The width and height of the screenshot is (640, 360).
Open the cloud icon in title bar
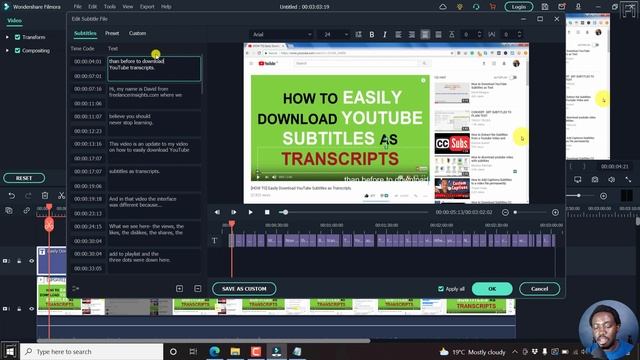pos(443,7)
